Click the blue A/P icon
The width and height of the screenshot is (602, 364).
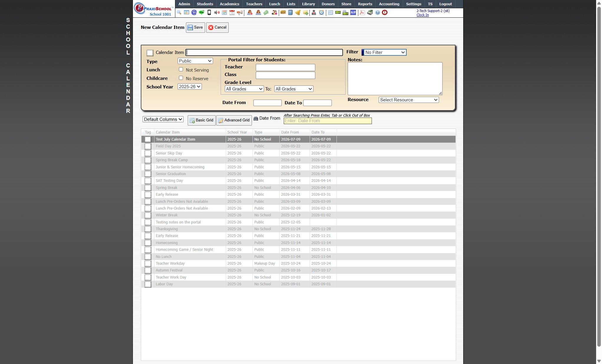point(353,12)
